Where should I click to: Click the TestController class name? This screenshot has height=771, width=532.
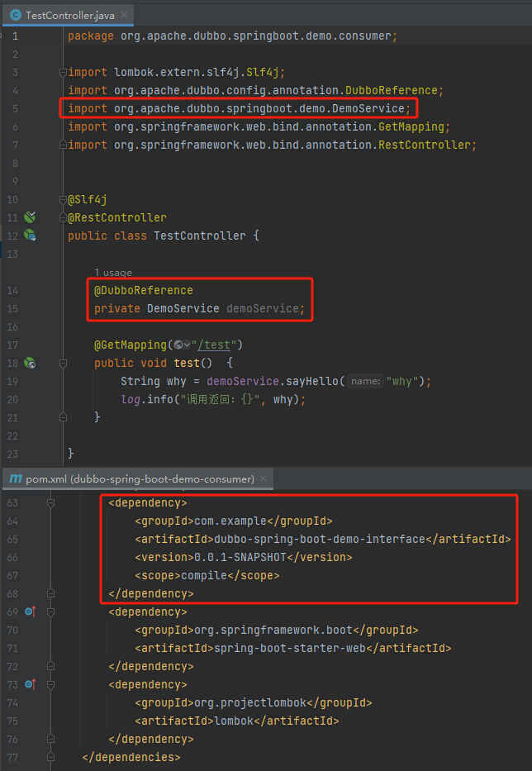coord(200,236)
